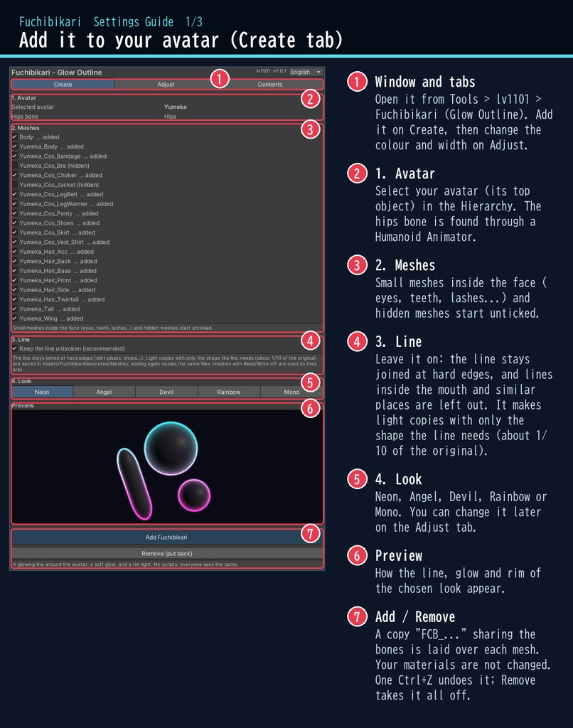The height and width of the screenshot is (728, 573).
Task: Toggle Yumeka_Cos_Choker checkbox
Action: click(x=15, y=175)
